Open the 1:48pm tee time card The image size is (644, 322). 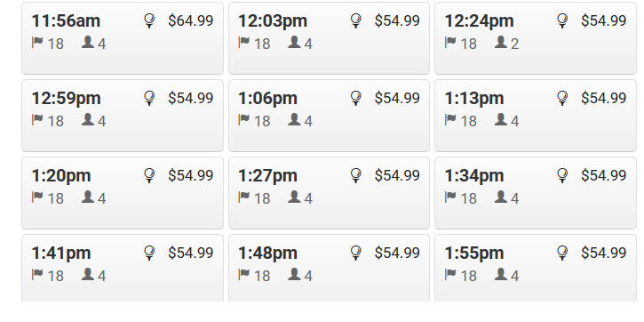tap(329, 268)
